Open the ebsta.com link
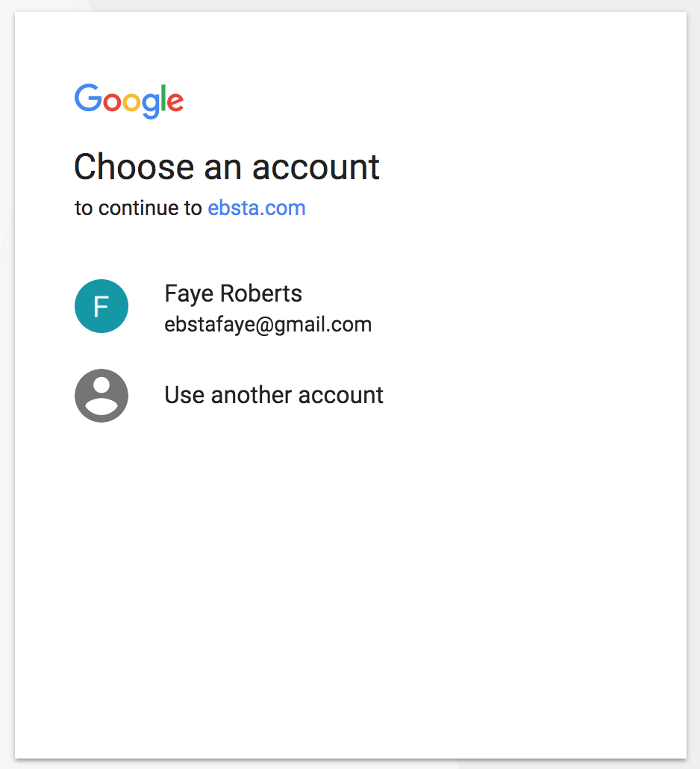Image resolution: width=700 pixels, height=769 pixels. 257,208
